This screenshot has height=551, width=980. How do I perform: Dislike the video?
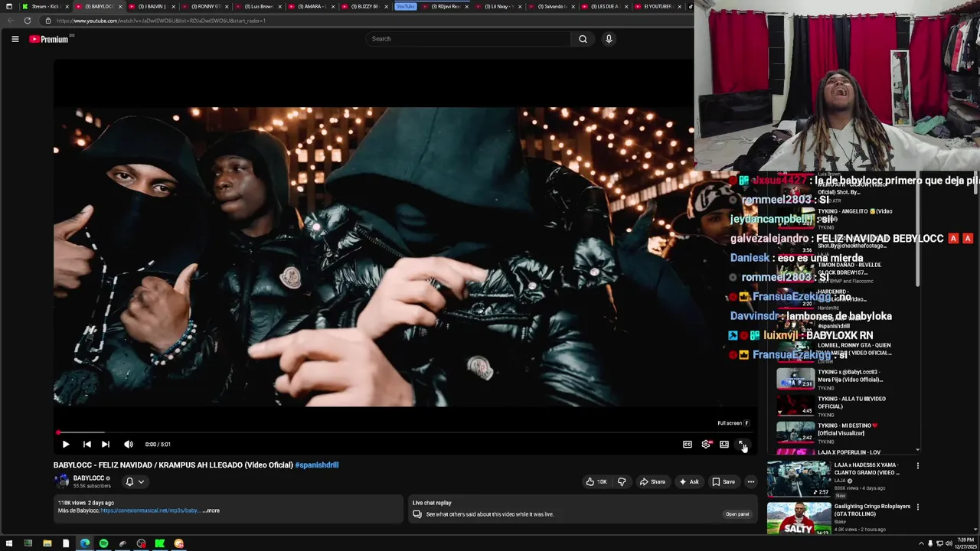[x=622, y=481]
